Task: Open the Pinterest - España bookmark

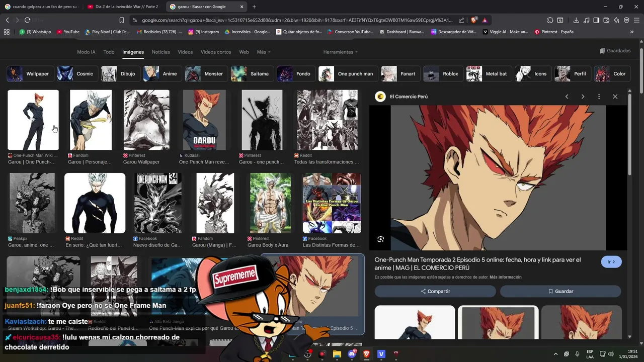Action: click(554, 32)
